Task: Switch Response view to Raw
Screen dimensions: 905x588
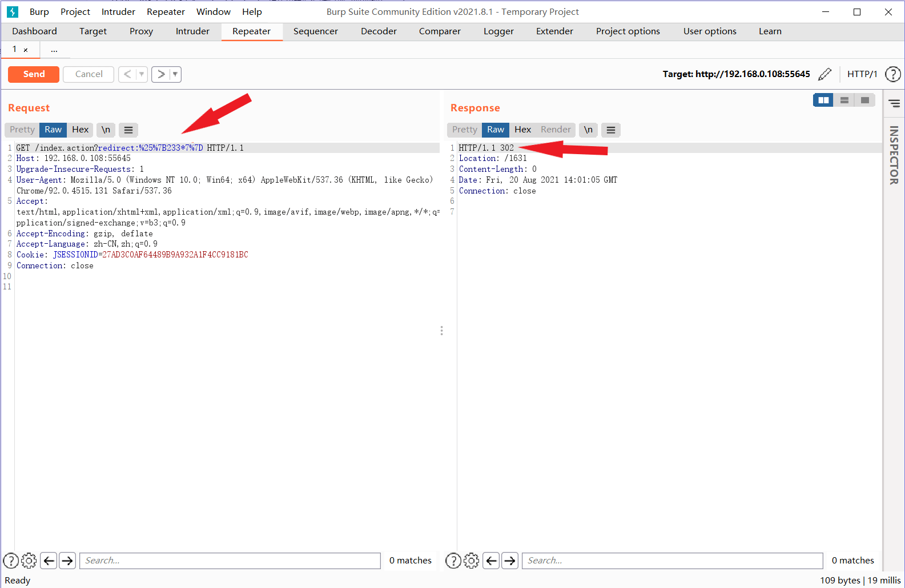Action: pos(496,130)
